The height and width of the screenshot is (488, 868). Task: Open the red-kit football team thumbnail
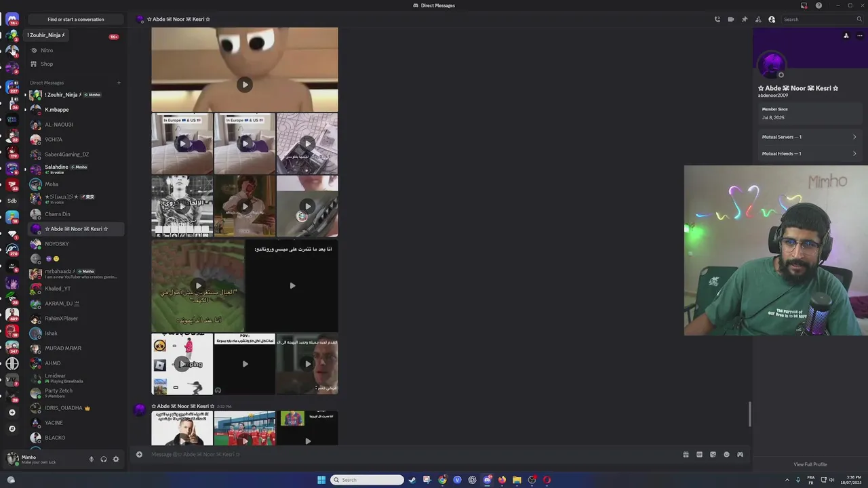(x=245, y=428)
